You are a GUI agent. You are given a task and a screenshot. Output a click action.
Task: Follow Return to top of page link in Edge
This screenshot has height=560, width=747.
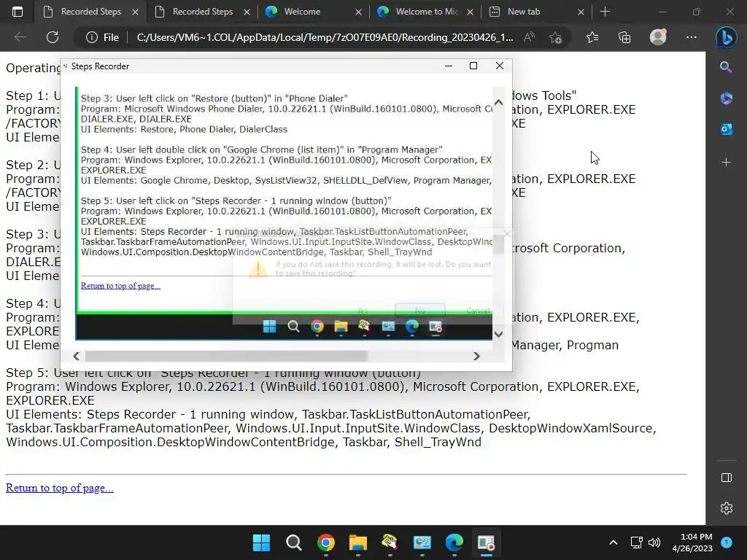click(60, 488)
